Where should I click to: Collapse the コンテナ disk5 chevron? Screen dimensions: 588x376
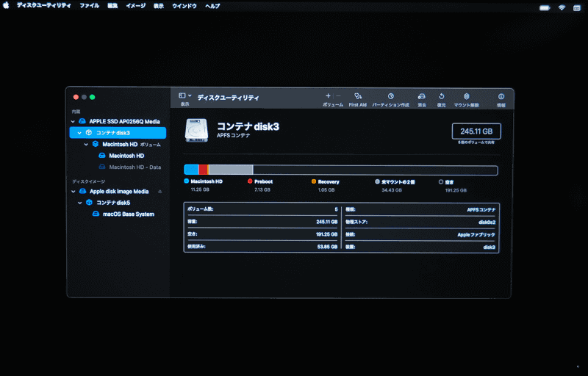tap(79, 203)
